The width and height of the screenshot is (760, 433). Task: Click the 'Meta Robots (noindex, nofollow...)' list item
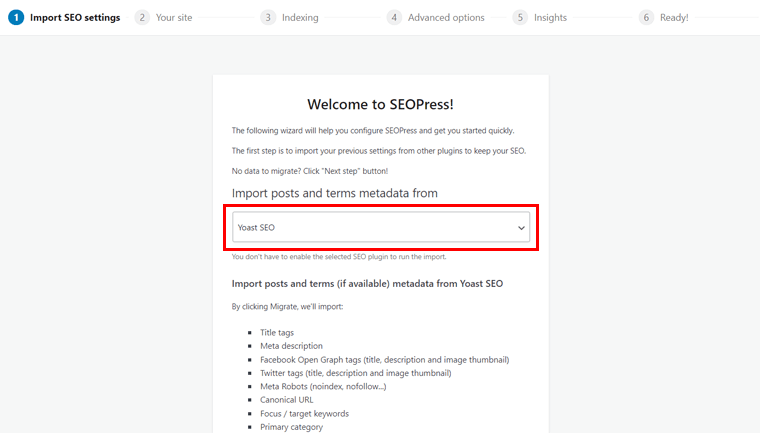(x=323, y=386)
